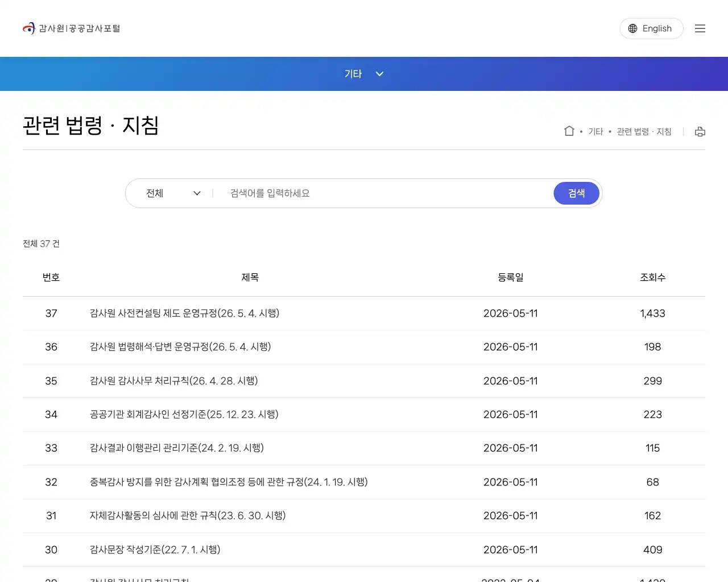Viewport: 728px width, 582px height.
Task: Open the 전체 search category dropdown
Action: [173, 193]
